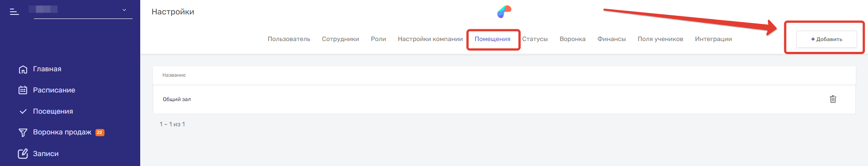Open Главная in the sidebar
The height and width of the screenshot is (166, 868).
point(47,69)
